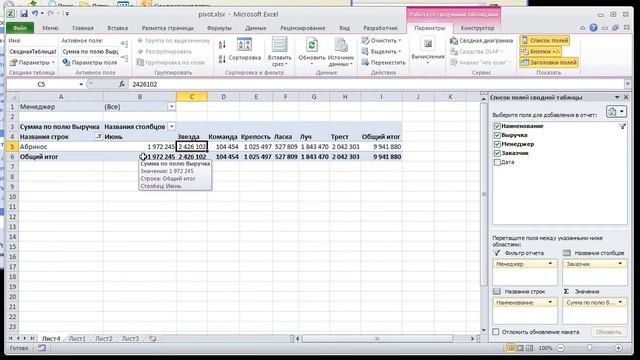Switch to the Главная ribbon tab
Screen dimensions: 640x360
pos(83,28)
